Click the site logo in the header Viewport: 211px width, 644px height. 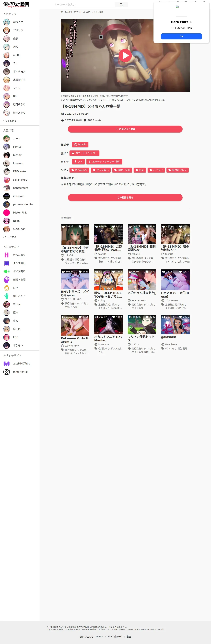[x=16, y=4]
